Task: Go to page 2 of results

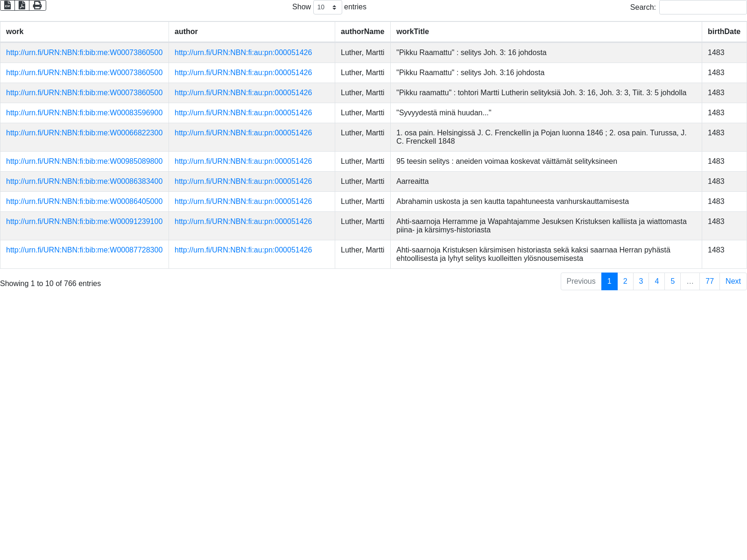Action: (625, 281)
